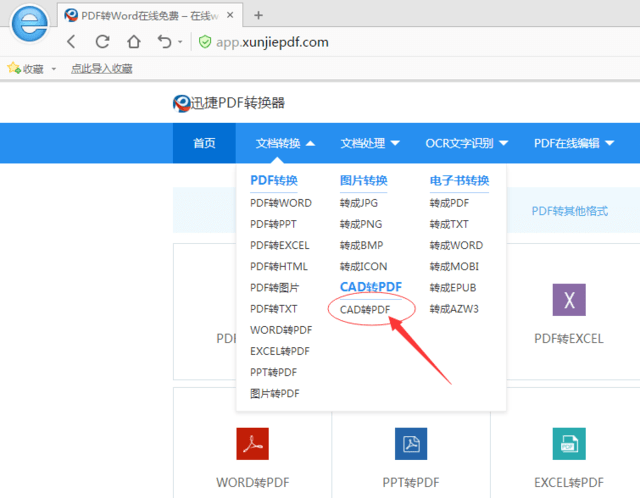Select PDF转TXT in dropdown
The height and width of the screenshot is (498, 640).
[273, 309]
